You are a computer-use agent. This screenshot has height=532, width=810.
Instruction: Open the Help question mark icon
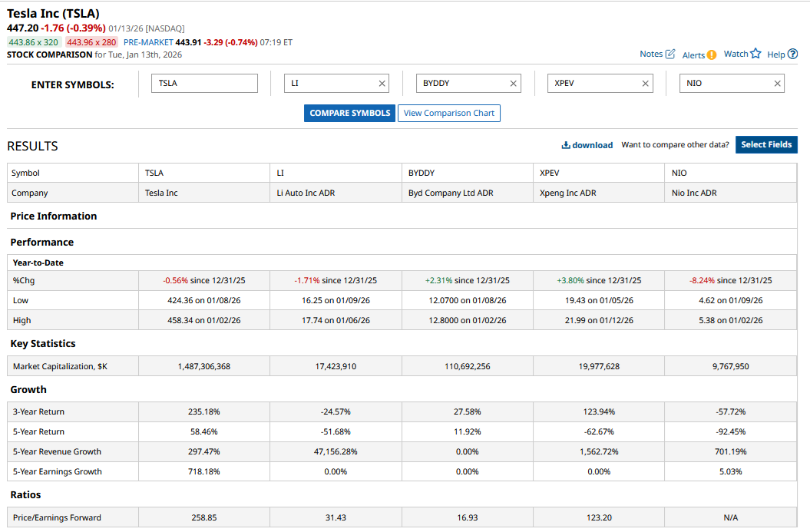tap(793, 54)
